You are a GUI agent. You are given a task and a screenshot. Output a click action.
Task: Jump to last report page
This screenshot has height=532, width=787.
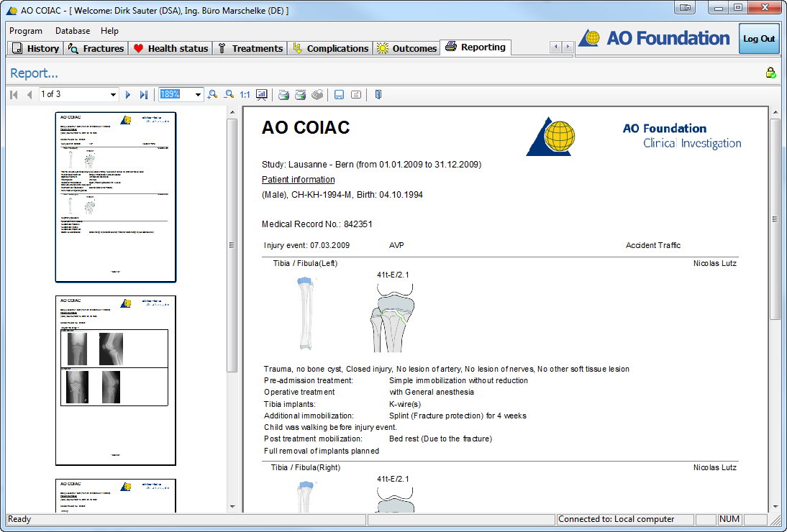point(144,94)
